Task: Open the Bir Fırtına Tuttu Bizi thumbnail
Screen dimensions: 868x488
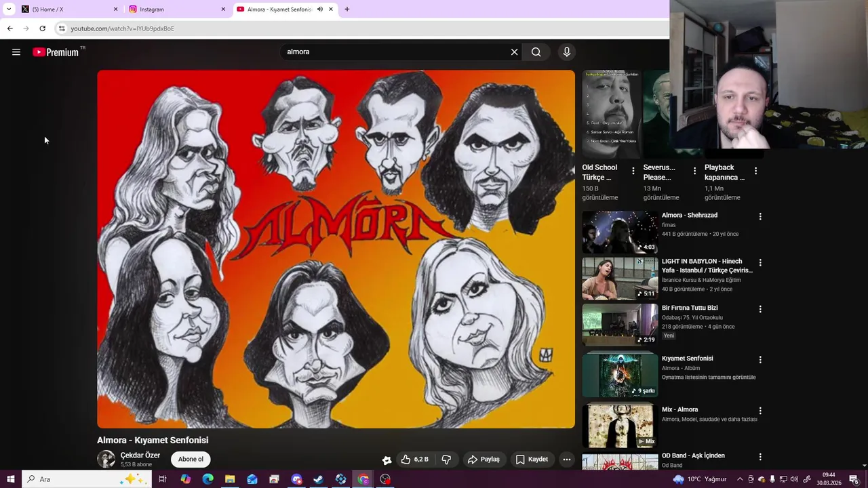Action: [x=620, y=325]
